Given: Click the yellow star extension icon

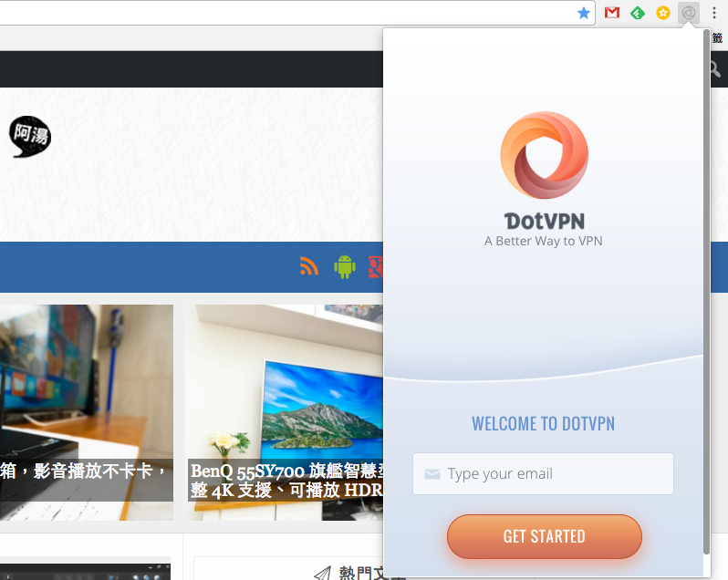Looking at the screenshot, I should coord(663,13).
